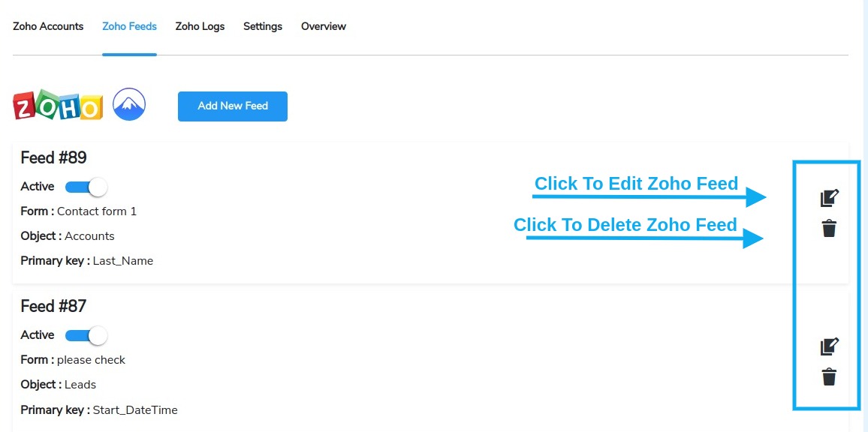Go to Settings tab
This screenshot has height=432, width=868.
pos(263,26)
